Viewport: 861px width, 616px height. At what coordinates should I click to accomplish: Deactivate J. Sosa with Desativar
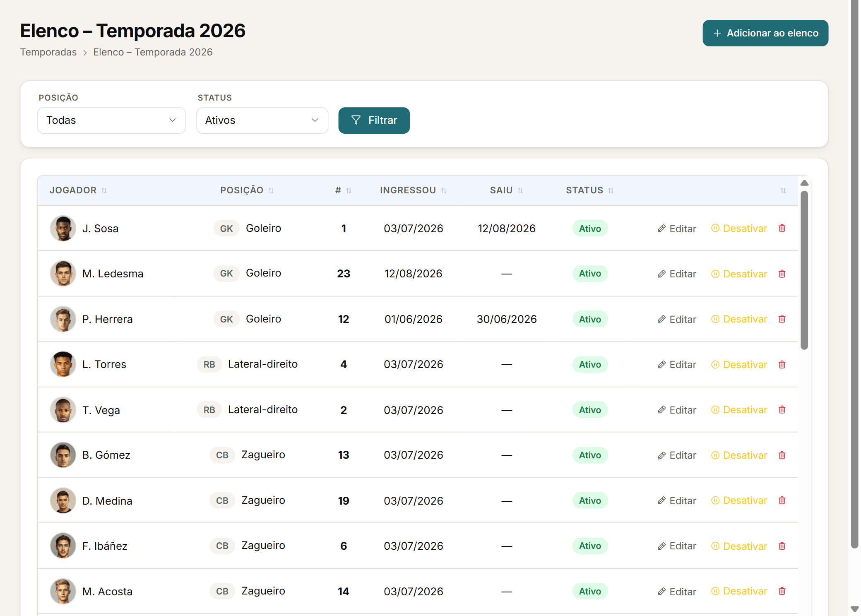pyautogui.click(x=739, y=229)
